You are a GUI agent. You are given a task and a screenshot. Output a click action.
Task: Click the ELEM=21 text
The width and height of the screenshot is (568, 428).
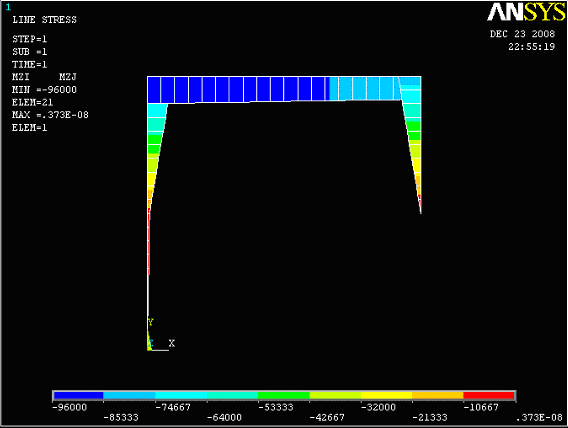(33, 102)
